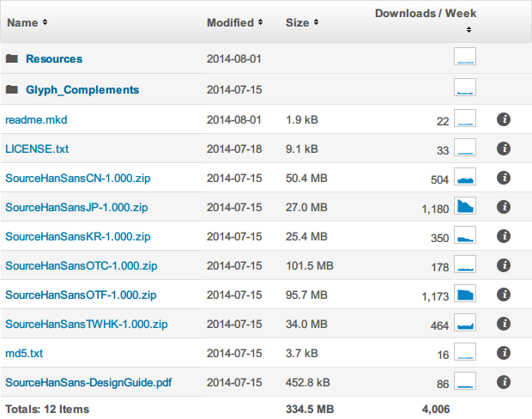Select the 452.8 kB size value
Screen dimensions: 532x419
tap(308, 383)
